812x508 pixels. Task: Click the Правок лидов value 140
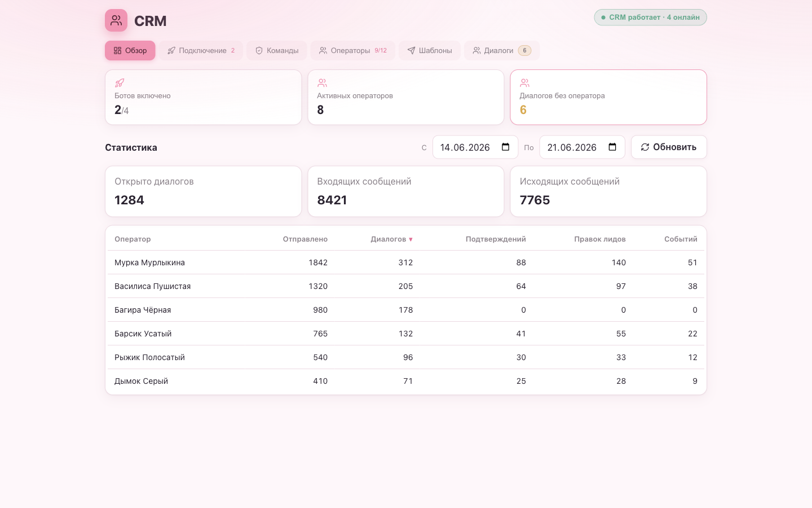coord(619,262)
